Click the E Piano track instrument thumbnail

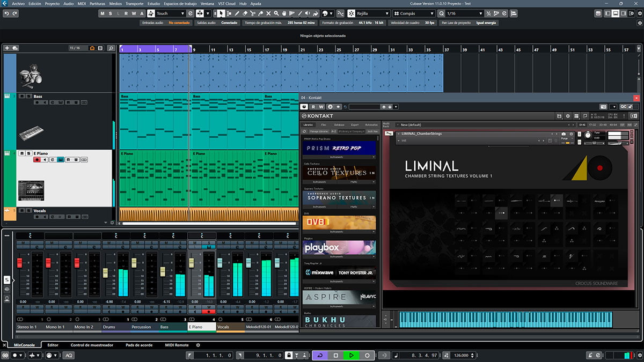pyautogui.click(x=31, y=190)
